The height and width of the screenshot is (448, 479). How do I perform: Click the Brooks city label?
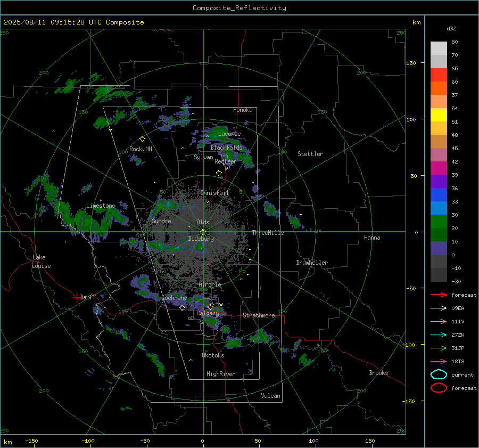[378, 373]
